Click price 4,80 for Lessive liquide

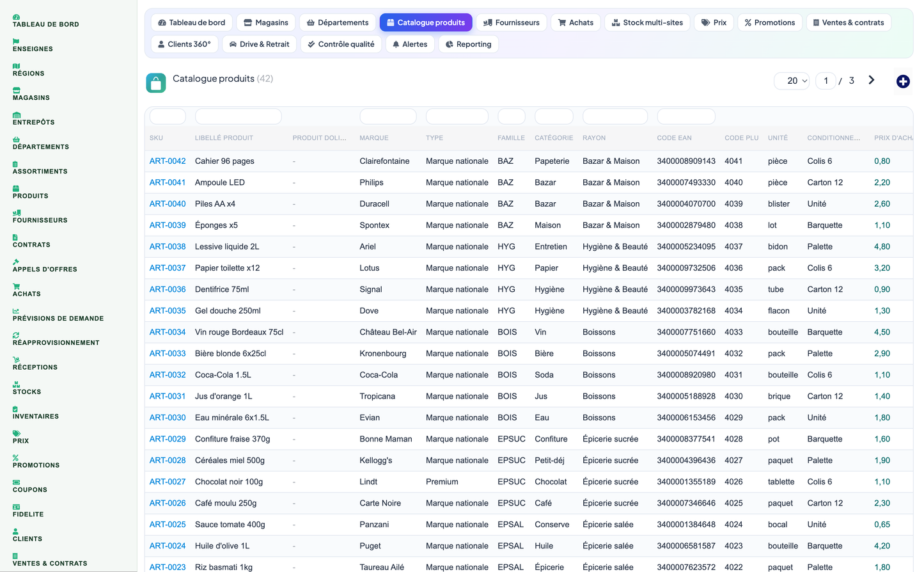[882, 246]
